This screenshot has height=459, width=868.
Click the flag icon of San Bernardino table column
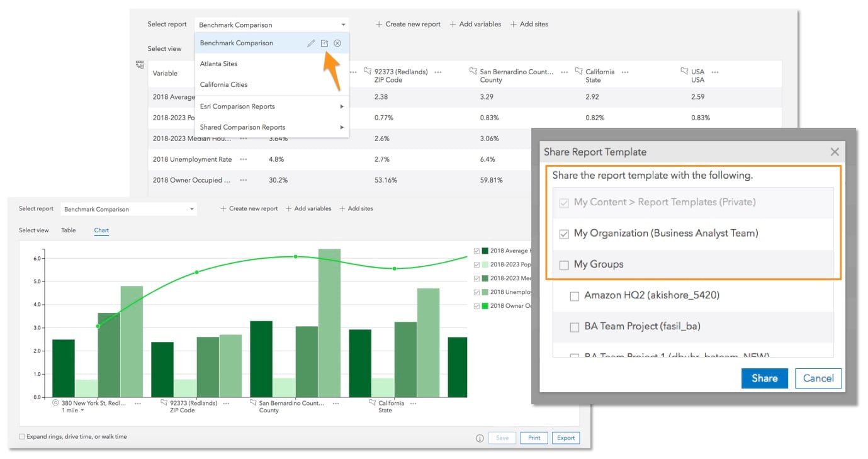point(474,71)
